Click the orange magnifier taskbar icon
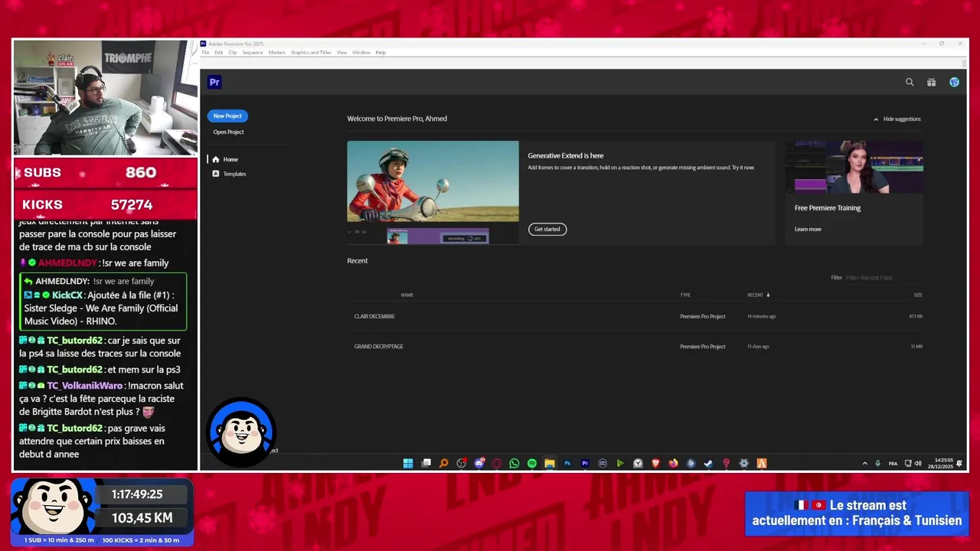Viewport: 980px width, 551px height. tap(443, 463)
